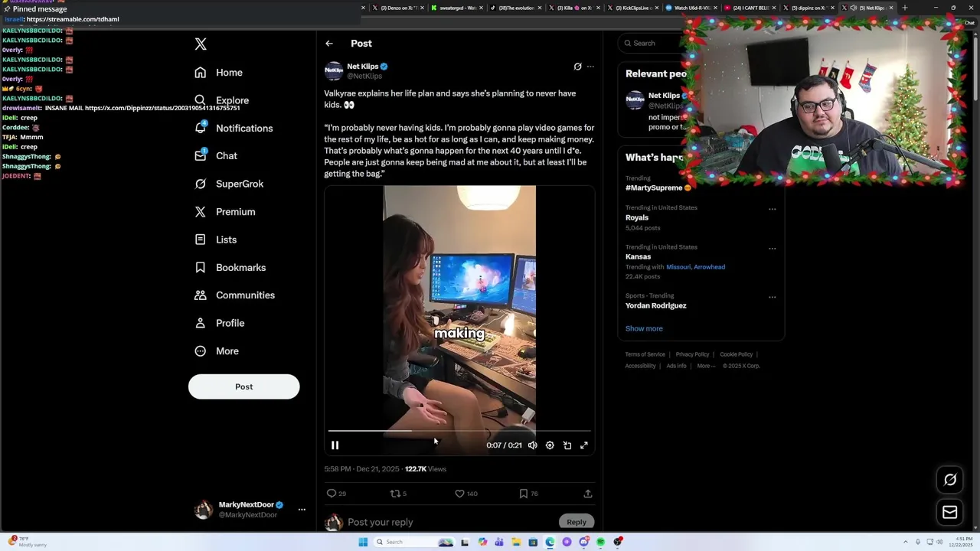Open Microsoft Store from the taskbar

(533, 542)
